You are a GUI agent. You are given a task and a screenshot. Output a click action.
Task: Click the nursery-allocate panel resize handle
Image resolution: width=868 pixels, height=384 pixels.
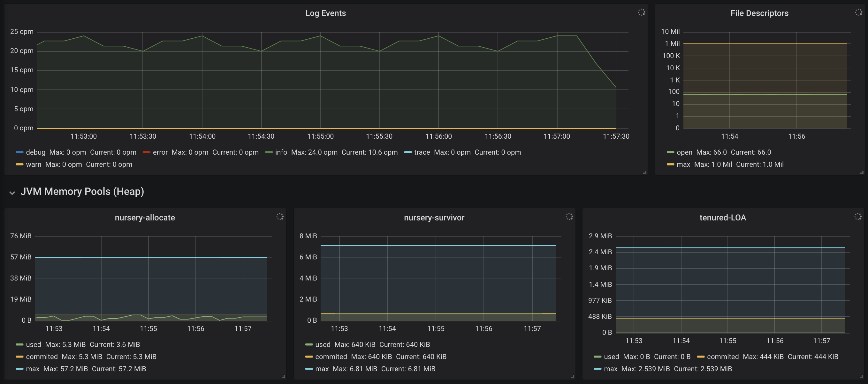point(283,377)
